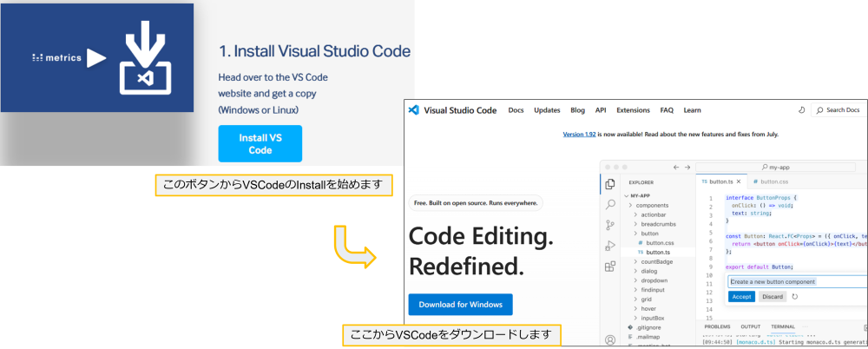Click 'Free. Built on open source' badge
This screenshot has width=868, height=349.
(476, 203)
